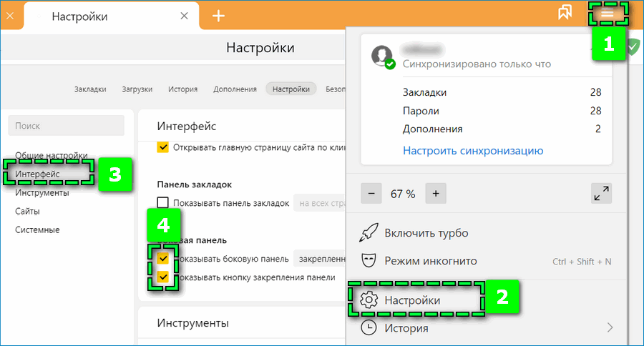The width and height of the screenshot is (644, 346).
Task: Open the 'закрепленной' side panel dropdown
Action: tap(320, 259)
